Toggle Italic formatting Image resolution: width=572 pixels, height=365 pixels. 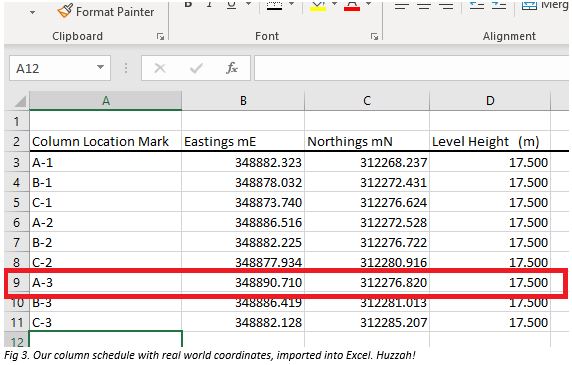(x=209, y=4)
